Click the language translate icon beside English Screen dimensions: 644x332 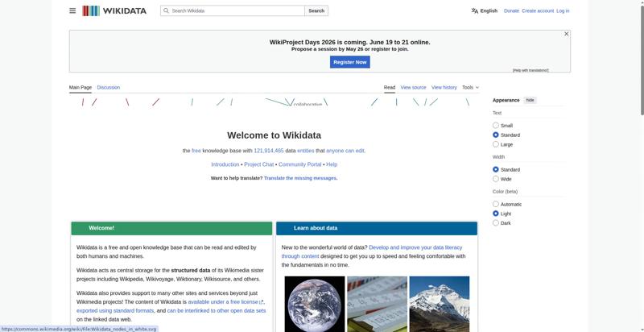475,10
